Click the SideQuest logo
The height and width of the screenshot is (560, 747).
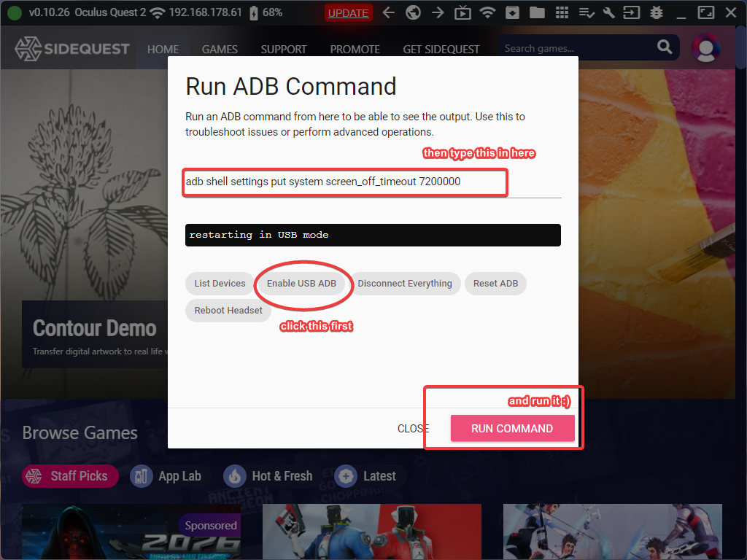(x=72, y=49)
